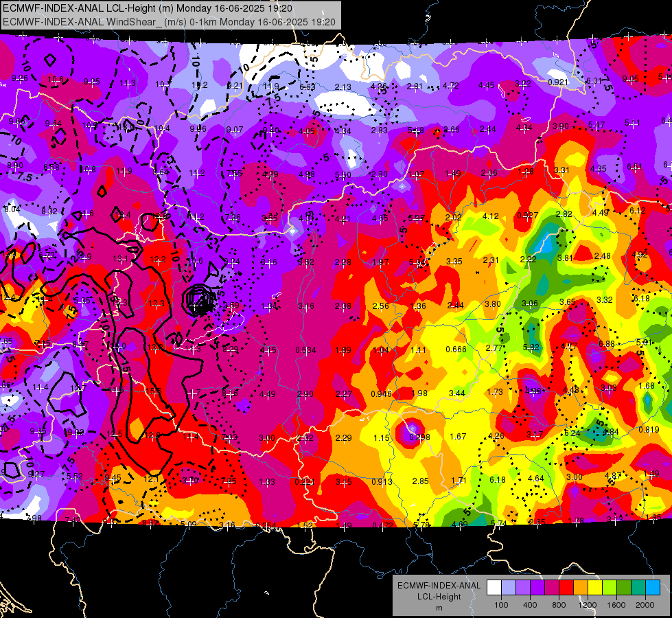This screenshot has width=672, height=618.
Task: Click the shear value 3.32
Action: coord(604,300)
